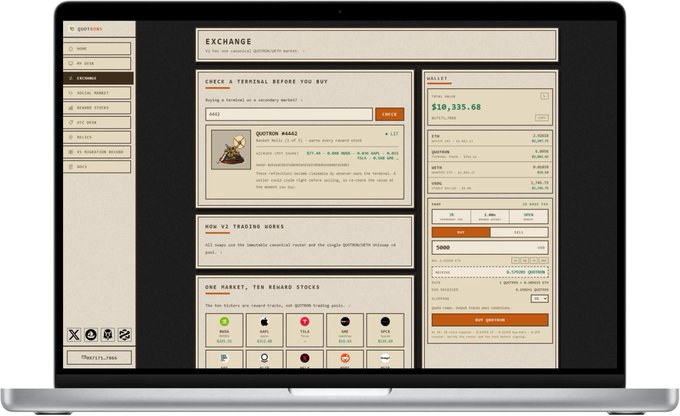Click the third social icon in sidebar
Screen dimensions: 680x416
click(x=108, y=334)
